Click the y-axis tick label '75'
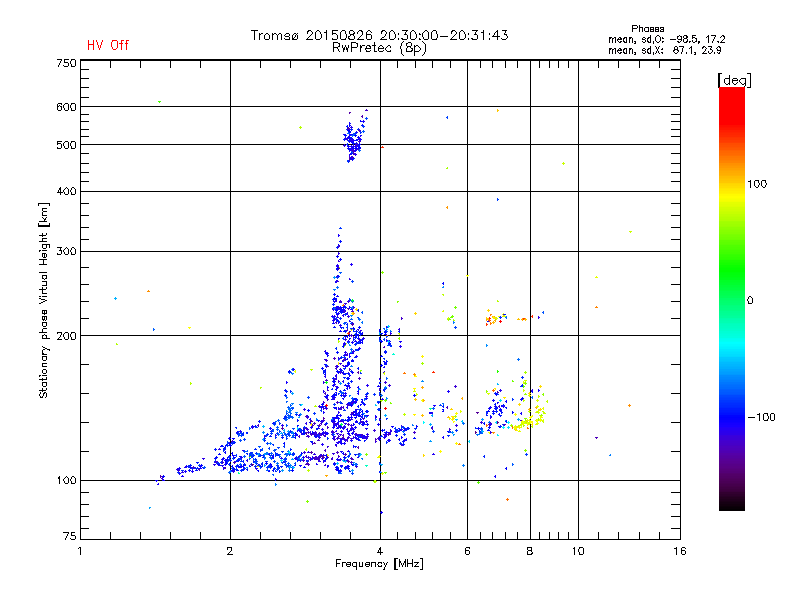The width and height of the screenshot is (800, 600). [70, 536]
